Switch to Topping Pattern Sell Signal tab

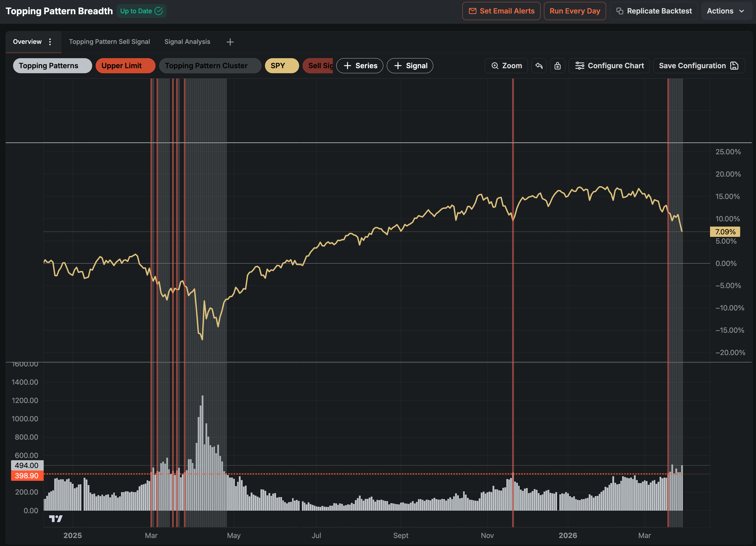pyautogui.click(x=109, y=42)
